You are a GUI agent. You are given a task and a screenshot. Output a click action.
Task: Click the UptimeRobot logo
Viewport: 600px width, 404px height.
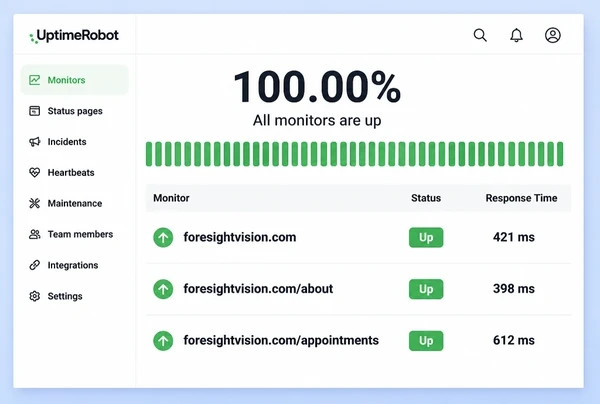click(74, 36)
